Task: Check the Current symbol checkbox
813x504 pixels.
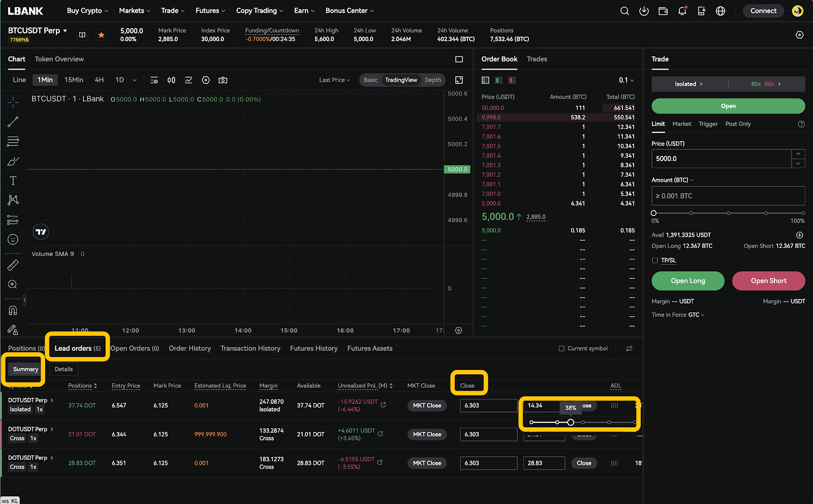Action: click(561, 349)
